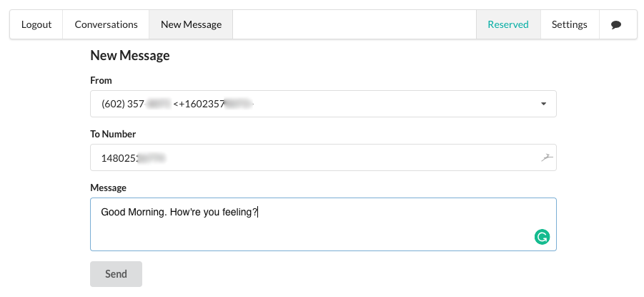Click the 'To Number' field label

coord(113,134)
